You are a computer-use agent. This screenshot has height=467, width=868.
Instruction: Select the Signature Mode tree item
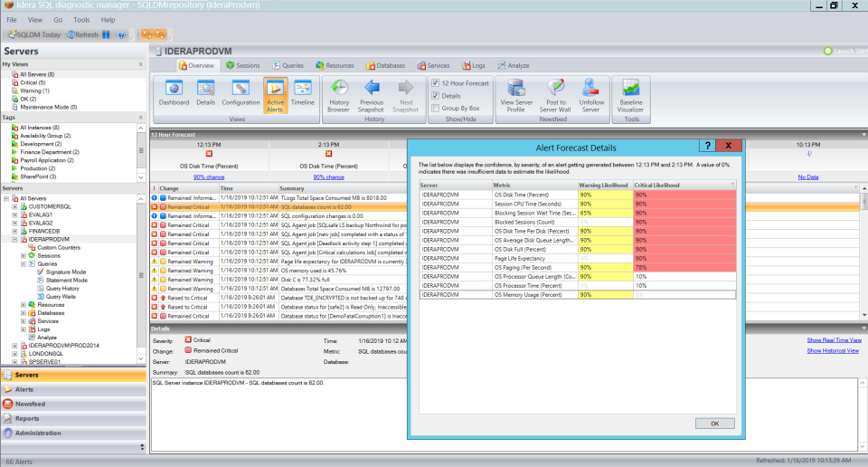tap(66, 272)
